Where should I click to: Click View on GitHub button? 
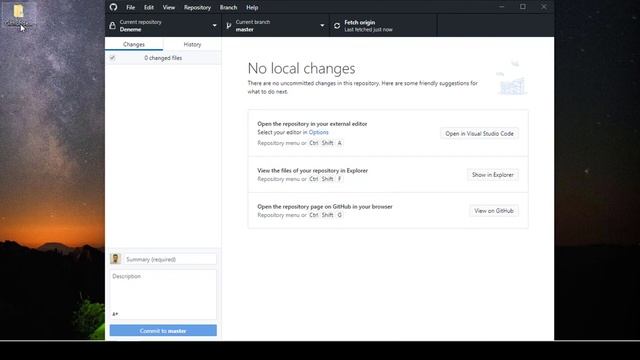click(494, 211)
